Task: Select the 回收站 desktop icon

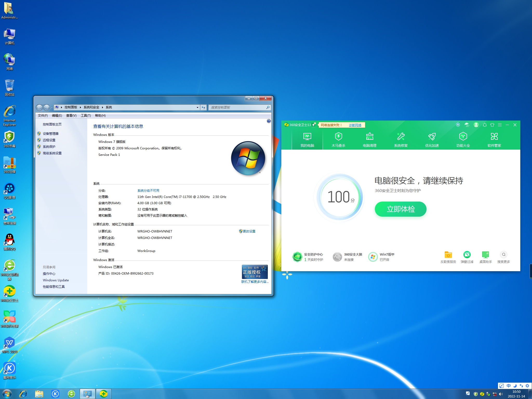Action: (10, 88)
